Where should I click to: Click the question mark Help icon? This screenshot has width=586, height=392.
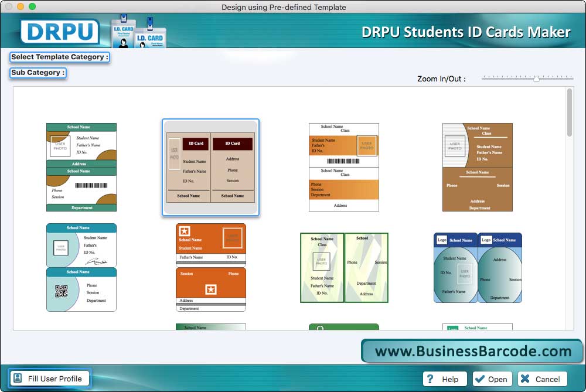(430, 379)
